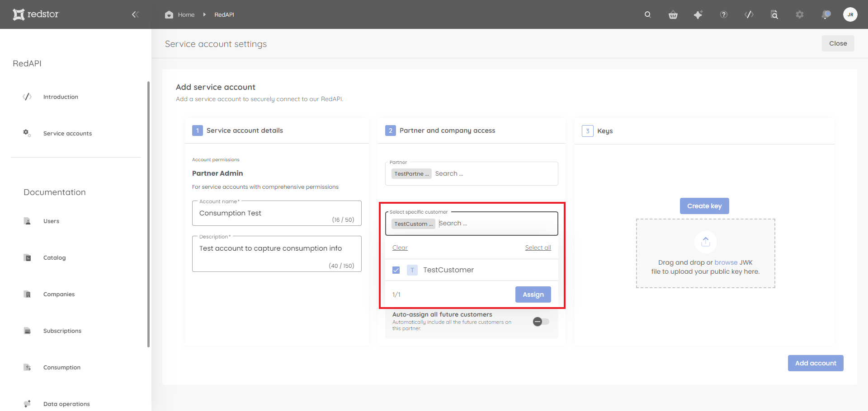Open the file search icon in header
The height and width of the screenshot is (411, 868).
coord(774,15)
